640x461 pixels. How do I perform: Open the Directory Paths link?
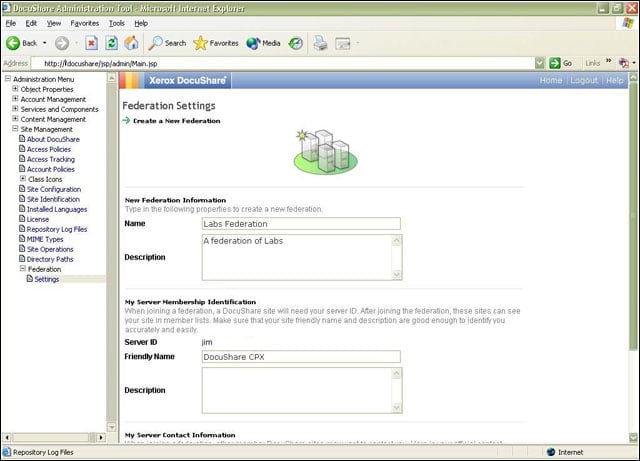[50, 259]
